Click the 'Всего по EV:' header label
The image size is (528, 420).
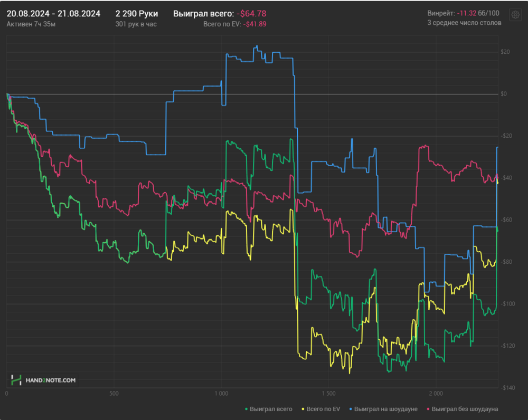(x=222, y=24)
